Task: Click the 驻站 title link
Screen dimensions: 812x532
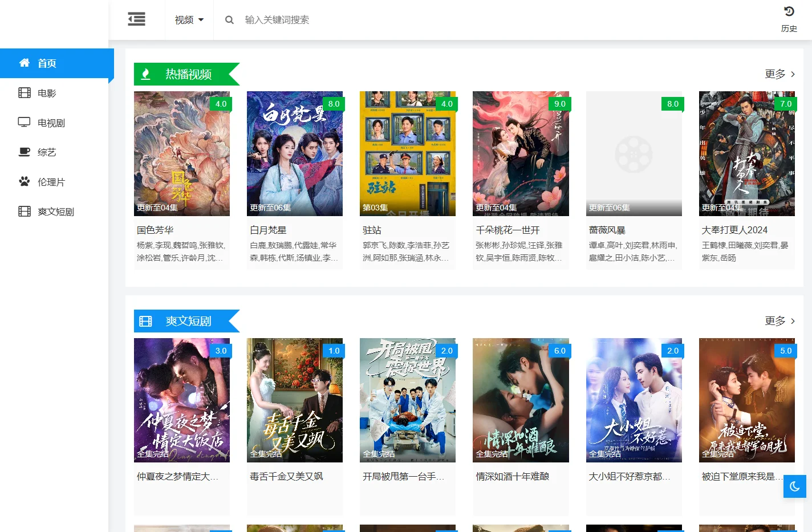Action: (x=372, y=230)
